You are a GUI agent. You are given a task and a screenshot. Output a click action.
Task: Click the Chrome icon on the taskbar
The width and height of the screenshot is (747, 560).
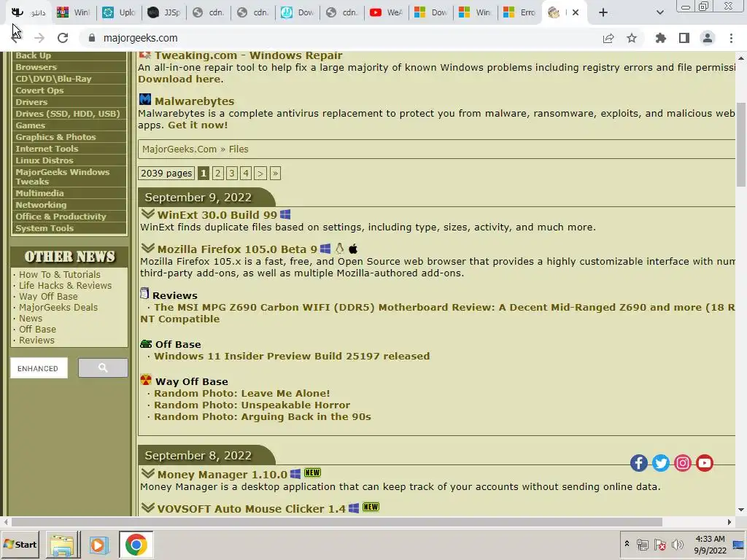click(136, 545)
